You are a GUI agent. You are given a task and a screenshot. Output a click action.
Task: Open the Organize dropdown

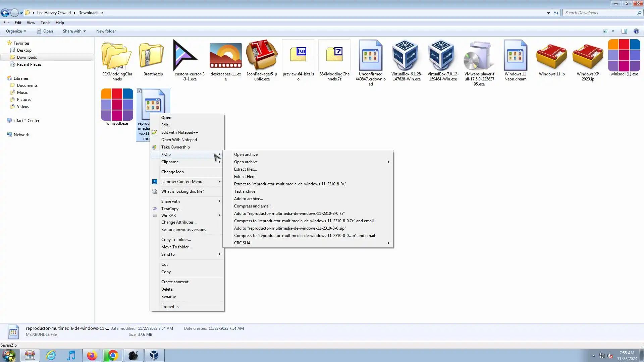tap(16, 31)
